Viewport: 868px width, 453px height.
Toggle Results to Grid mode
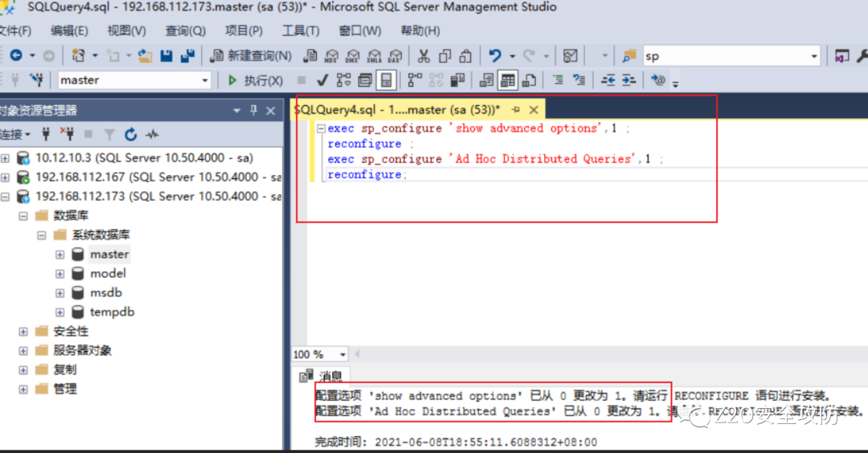(x=508, y=80)
